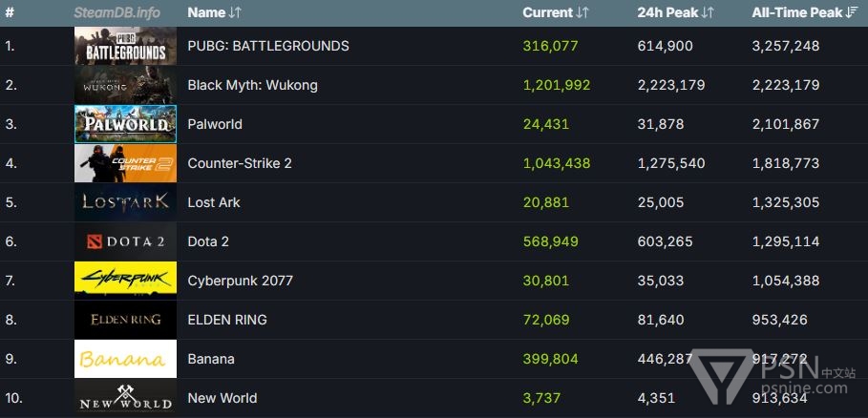Select current players value 3,737

pos(541,398)
